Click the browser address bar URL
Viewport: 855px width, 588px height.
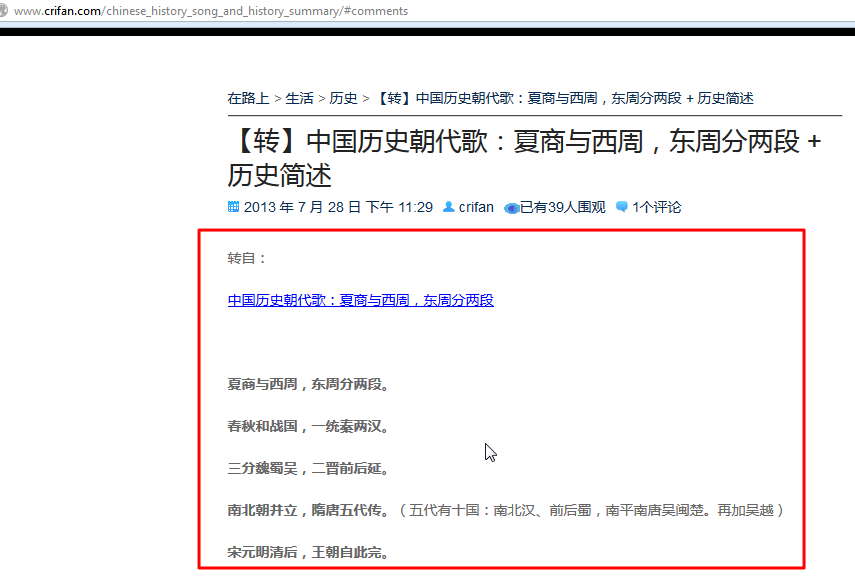[x=211, y=11]
